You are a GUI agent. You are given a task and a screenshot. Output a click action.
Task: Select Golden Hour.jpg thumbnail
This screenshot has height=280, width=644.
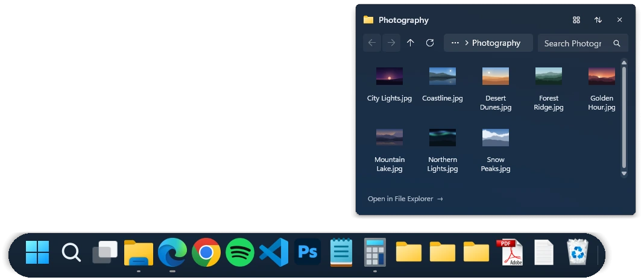click(602, 76)
